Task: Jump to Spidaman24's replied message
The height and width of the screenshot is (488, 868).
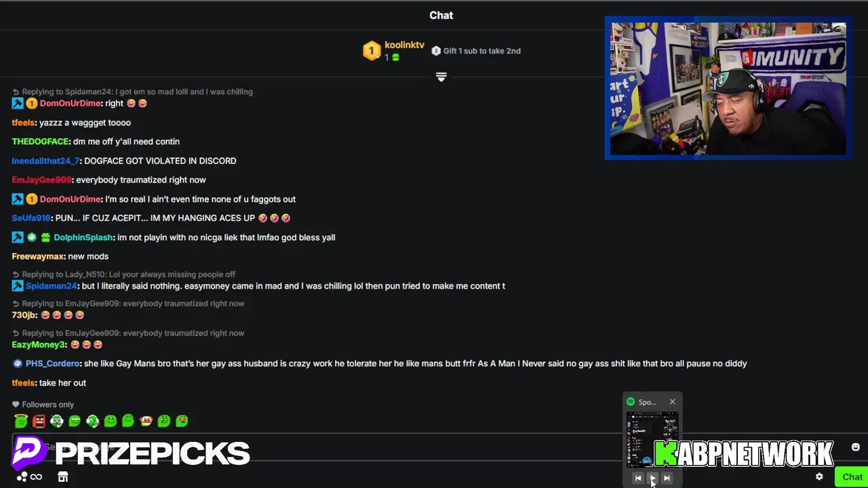Action: tap(132, 91)
